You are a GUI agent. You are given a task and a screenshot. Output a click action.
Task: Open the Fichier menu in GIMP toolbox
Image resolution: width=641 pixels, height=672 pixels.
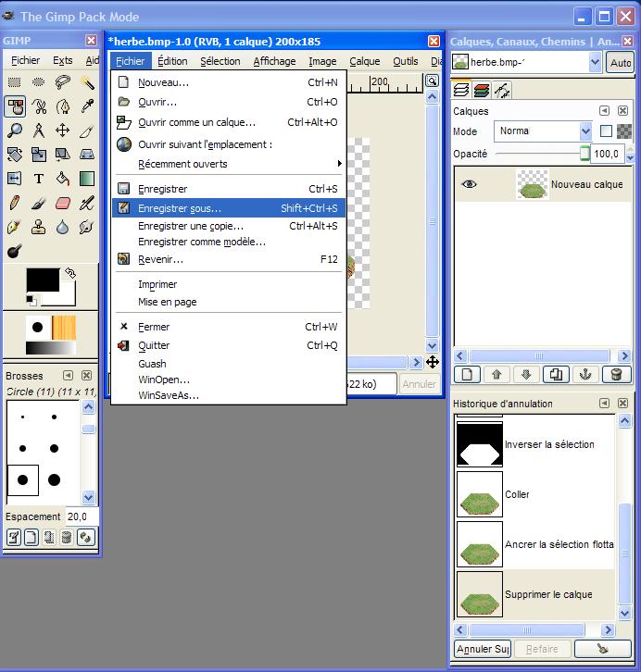coord(25,60)
